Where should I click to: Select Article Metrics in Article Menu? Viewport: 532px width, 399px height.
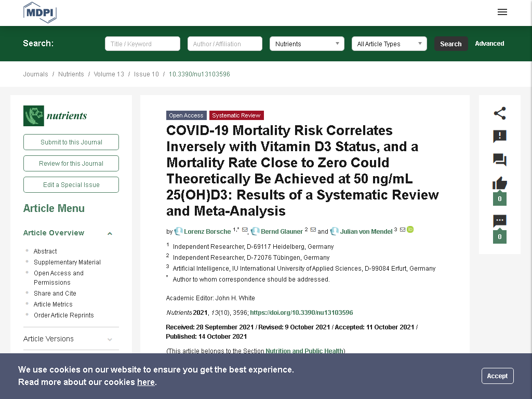coord(53,304)
